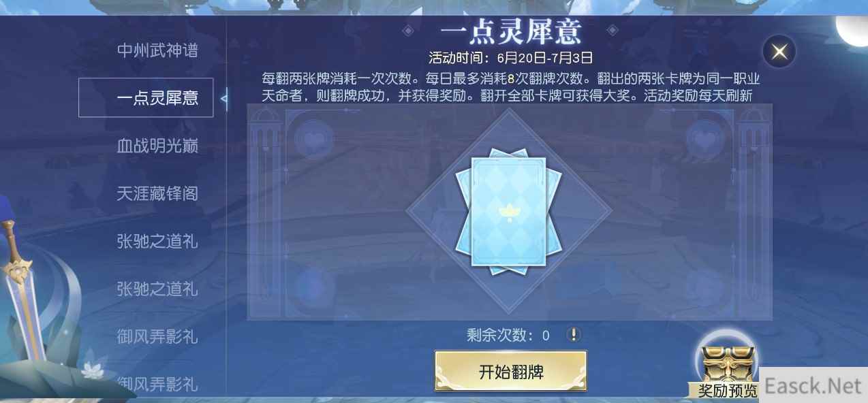Tap the bottom-left faded card slot
This screenshot has height=403, width=868.
(313, 286)
